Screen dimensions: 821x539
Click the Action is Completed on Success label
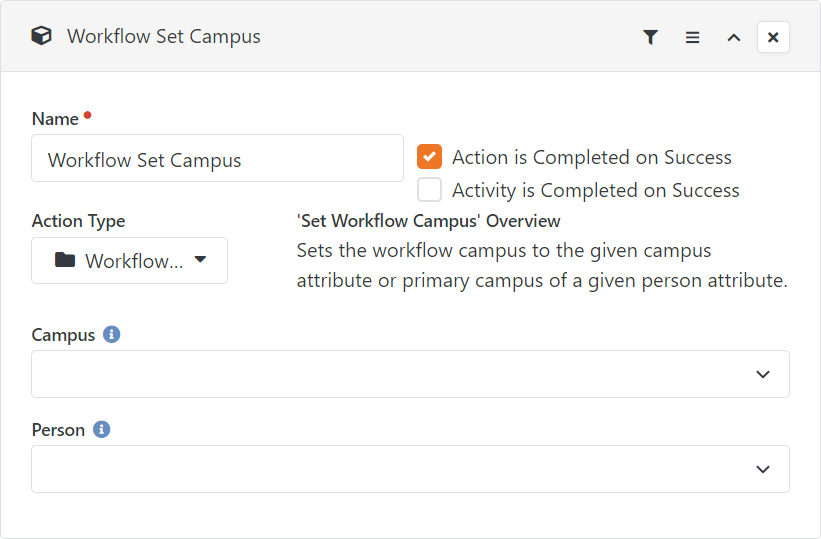pos(592,157)
